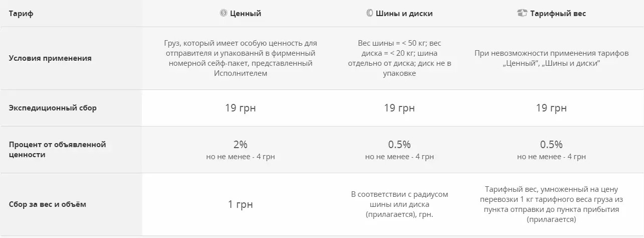Image resolution: width=644 pixels, height=238 pixels.
Task: Click the coin icon beside Ценный
Action: tap(223, 14)
